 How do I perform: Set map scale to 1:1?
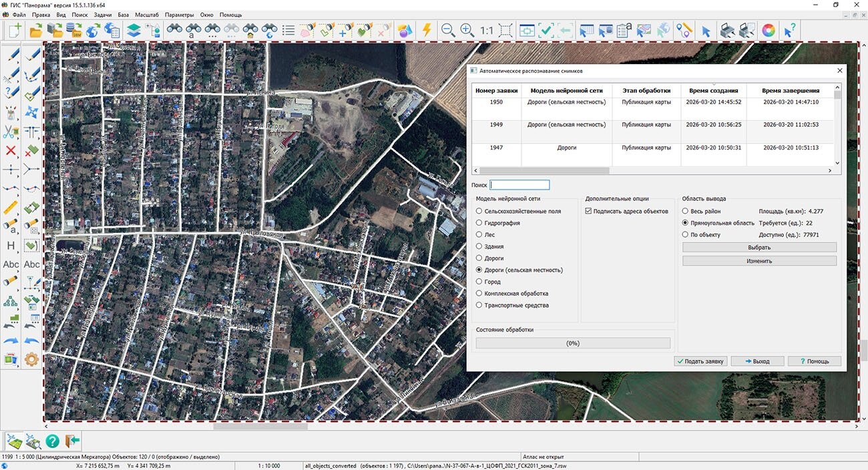click(486, 30)
